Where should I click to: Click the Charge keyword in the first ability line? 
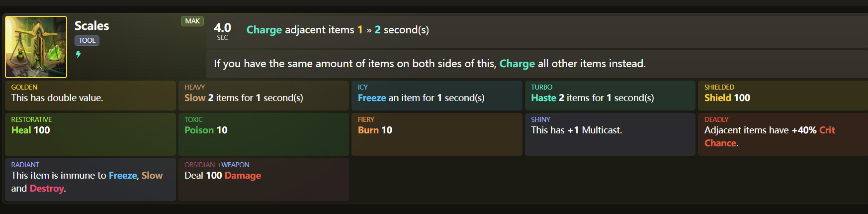tap(264, 30)
